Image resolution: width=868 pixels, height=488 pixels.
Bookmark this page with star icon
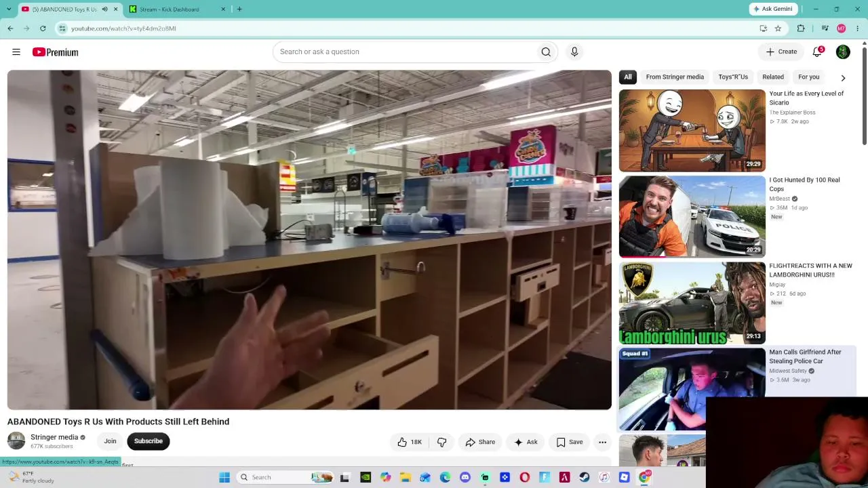(778, 28)
